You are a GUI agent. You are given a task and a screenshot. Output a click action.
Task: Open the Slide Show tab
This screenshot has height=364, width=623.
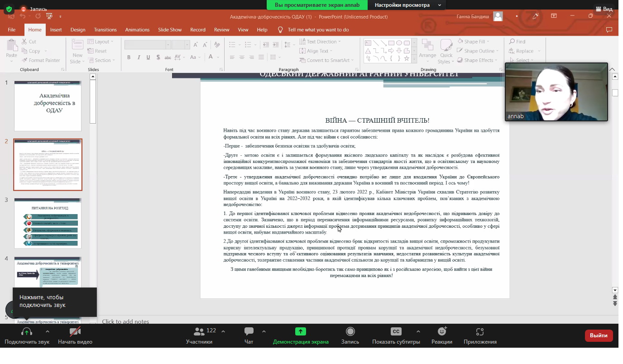click(170, 30)
